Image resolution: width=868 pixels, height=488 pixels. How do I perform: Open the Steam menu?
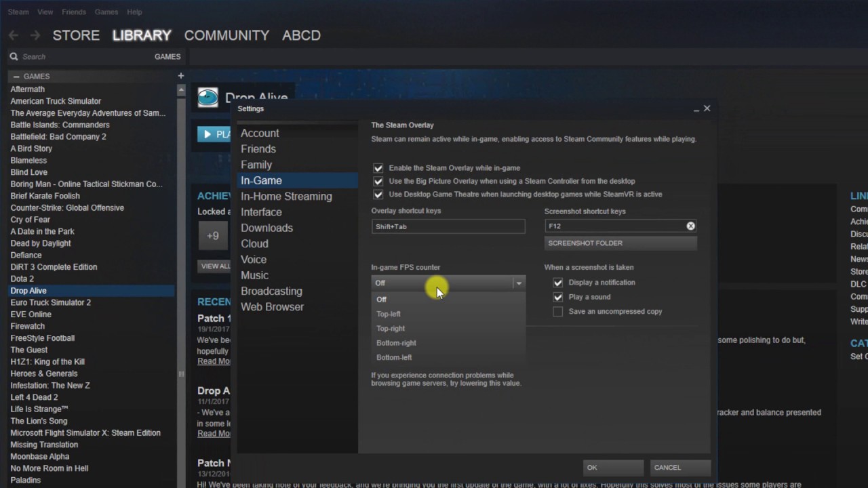(18, 12)
